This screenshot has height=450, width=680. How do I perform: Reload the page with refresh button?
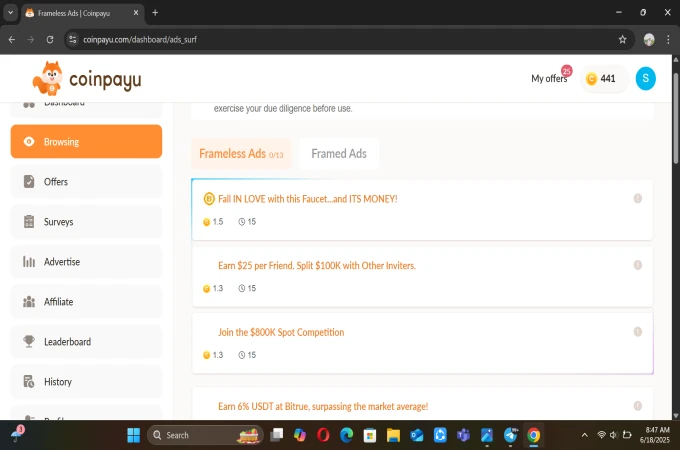tap(50, 39)
